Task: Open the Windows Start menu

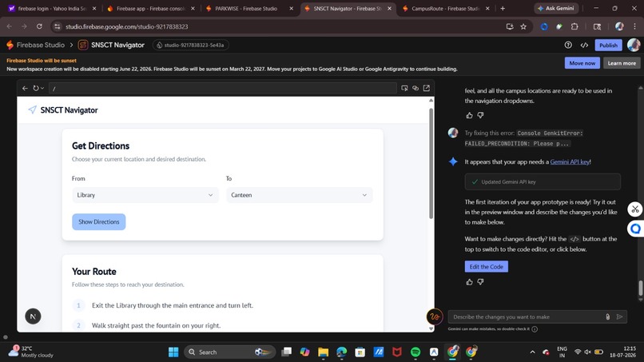Action: [173, 352]
